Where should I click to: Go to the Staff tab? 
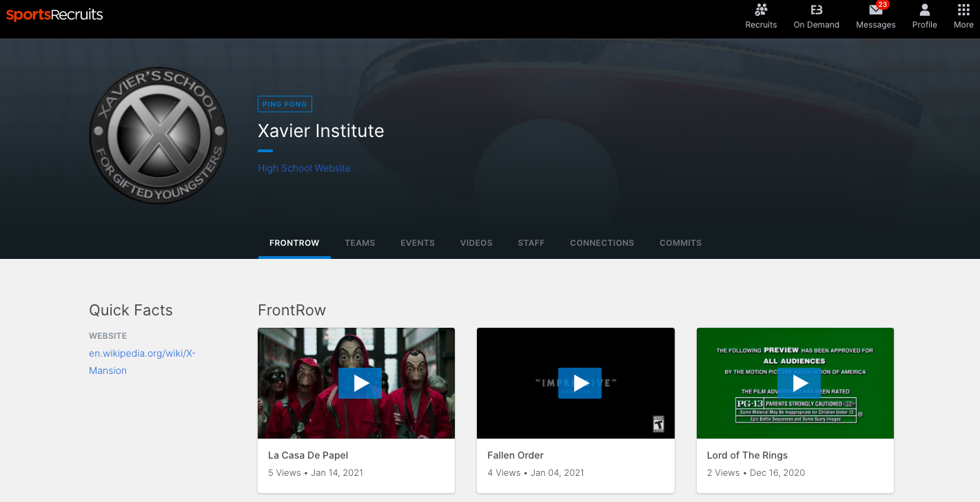point(531,243)
